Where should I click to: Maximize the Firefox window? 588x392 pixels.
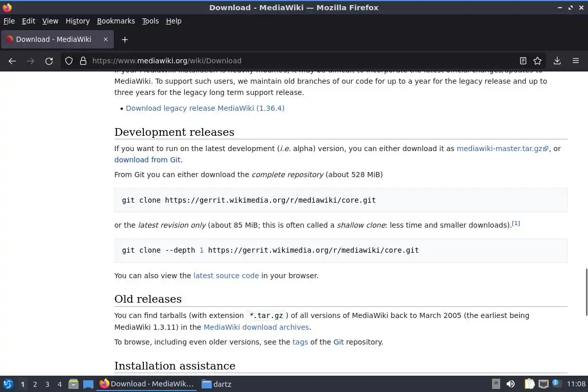click(570, 8)
